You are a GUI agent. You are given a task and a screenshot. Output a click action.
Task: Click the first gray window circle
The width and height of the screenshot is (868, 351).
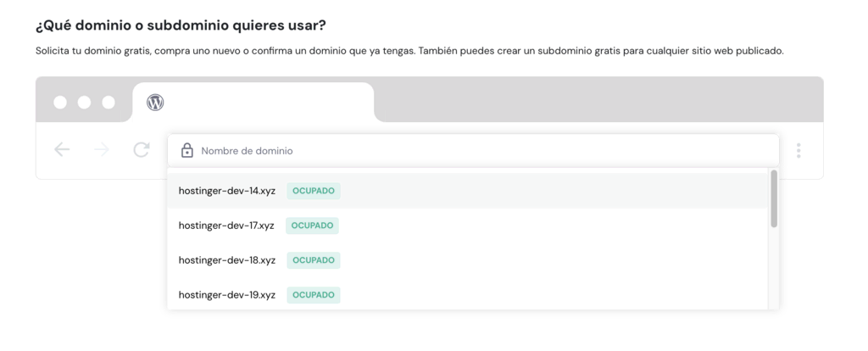point(60,103)
